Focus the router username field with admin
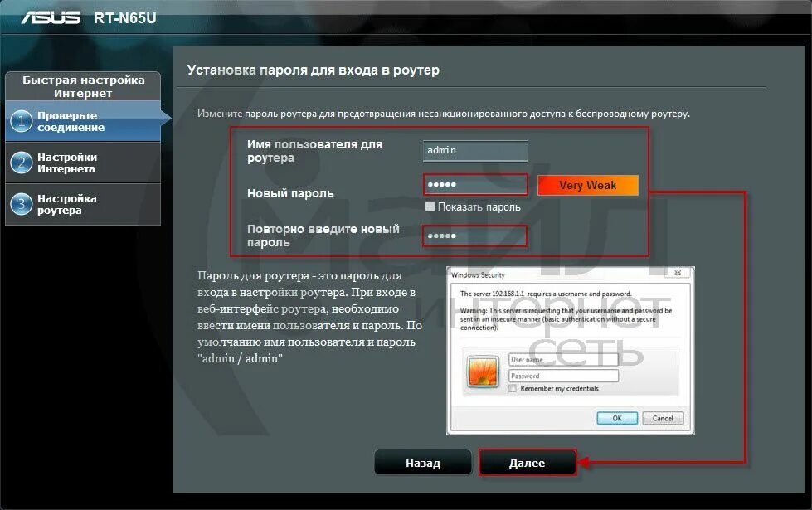Image resolution: width=812 pixels, height=510 pixels. [475, 151]
